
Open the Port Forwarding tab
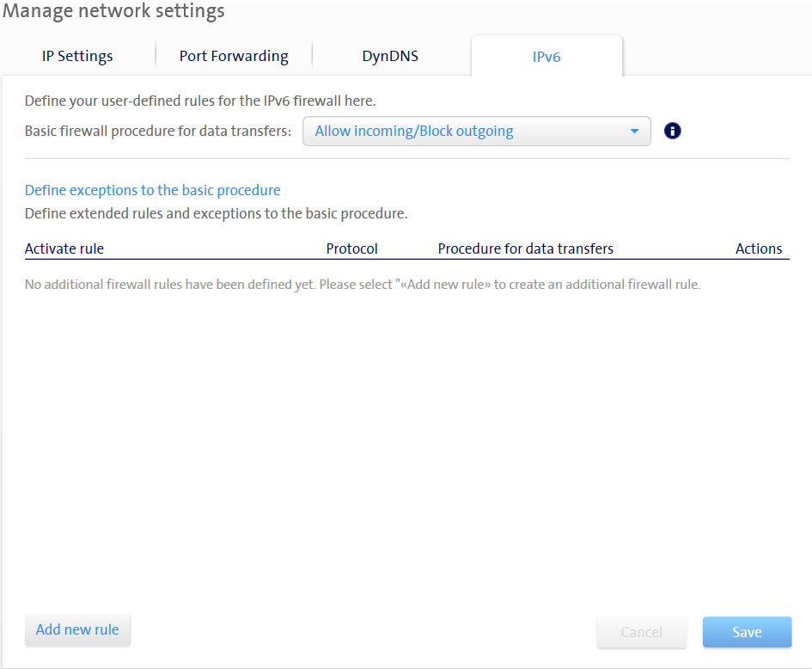click(234, 57)
